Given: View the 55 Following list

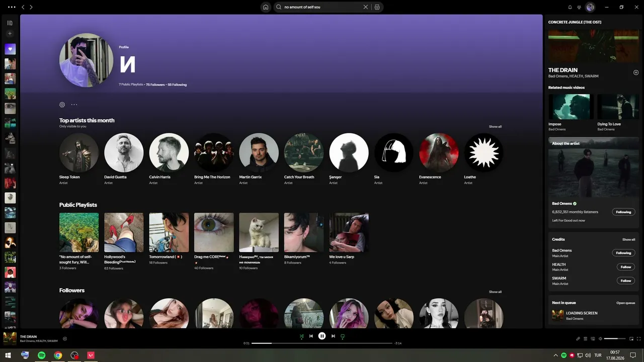Looking at the screenshot, I should pos(177,84).
